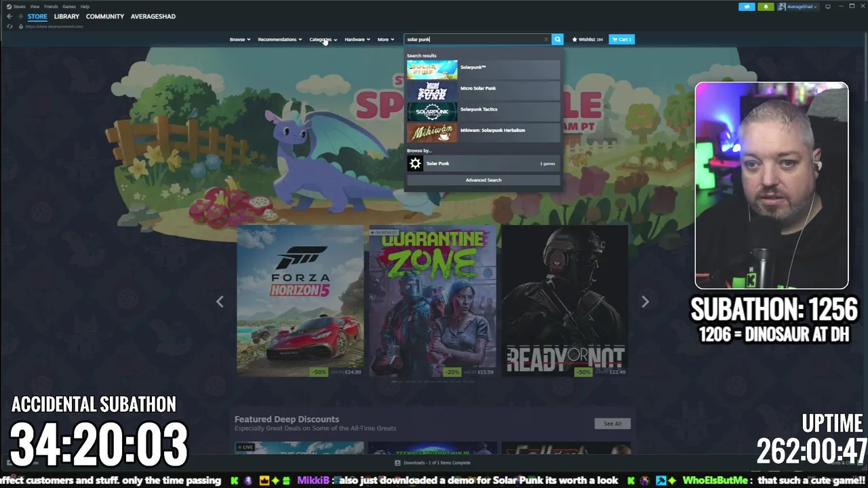The width and height of the screenshot is (868, 488).
Task: Expand the Hardware dropdown
Action: (357, 39)
